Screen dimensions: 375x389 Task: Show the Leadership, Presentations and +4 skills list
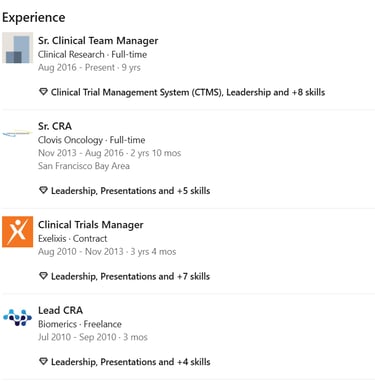(x=130, y=362)
